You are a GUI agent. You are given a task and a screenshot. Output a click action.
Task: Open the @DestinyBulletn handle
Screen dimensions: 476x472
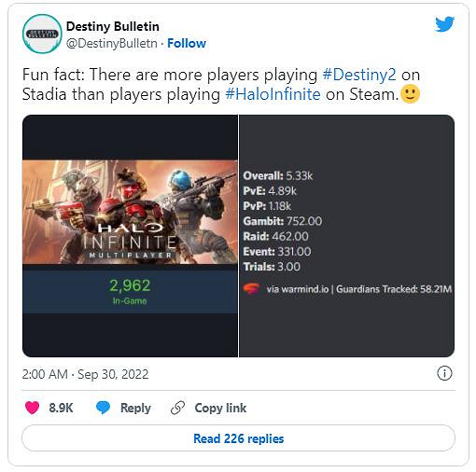(x=112, y=43)
